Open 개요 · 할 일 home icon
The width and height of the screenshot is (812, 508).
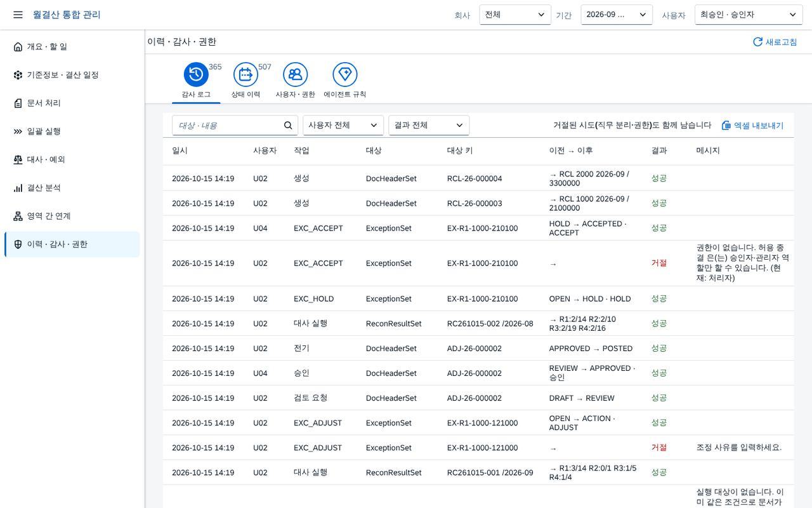[18, 47]
